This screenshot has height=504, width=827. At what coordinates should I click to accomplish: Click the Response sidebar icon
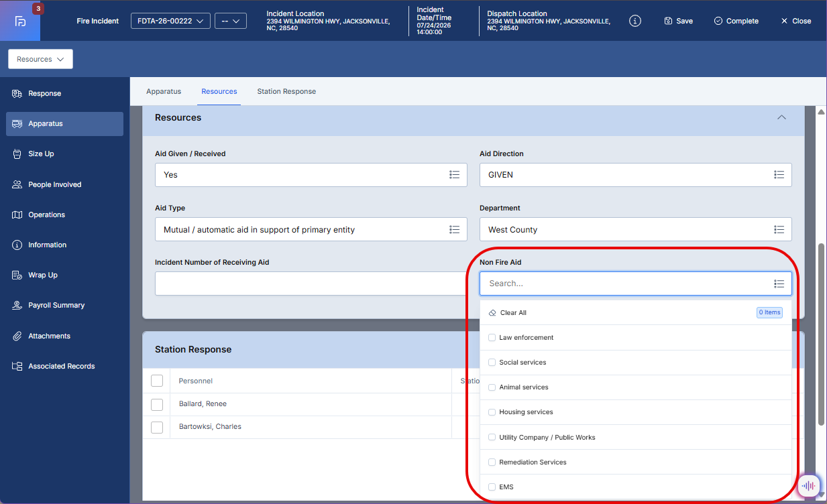point(17,93)
